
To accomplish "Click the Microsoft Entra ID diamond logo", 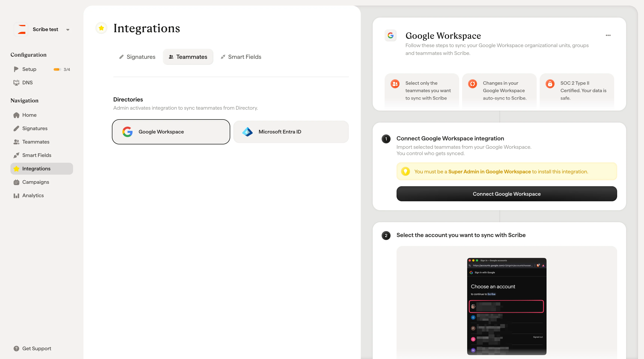I will [247, 132].
